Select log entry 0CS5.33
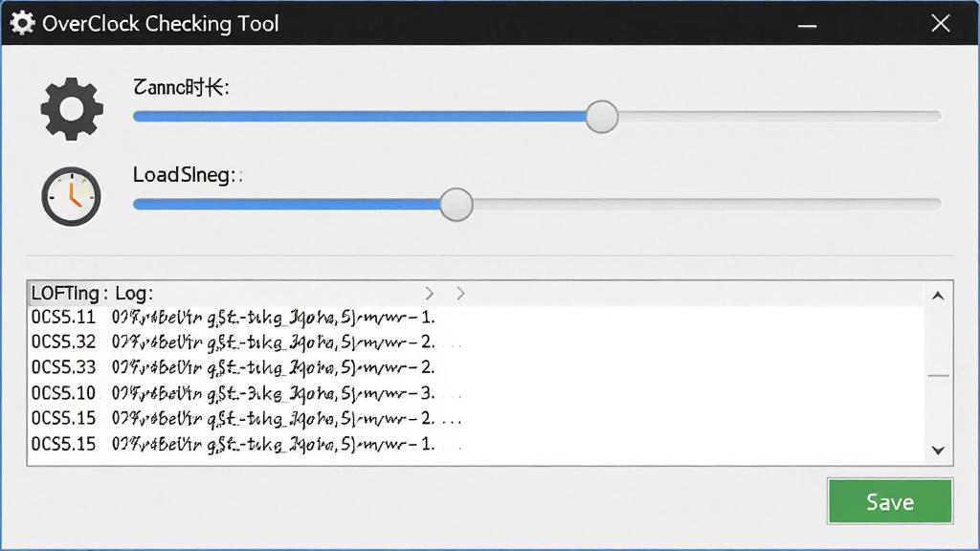Image resolution: width=980 pixels, height=551 pixels. click(475, 367)
